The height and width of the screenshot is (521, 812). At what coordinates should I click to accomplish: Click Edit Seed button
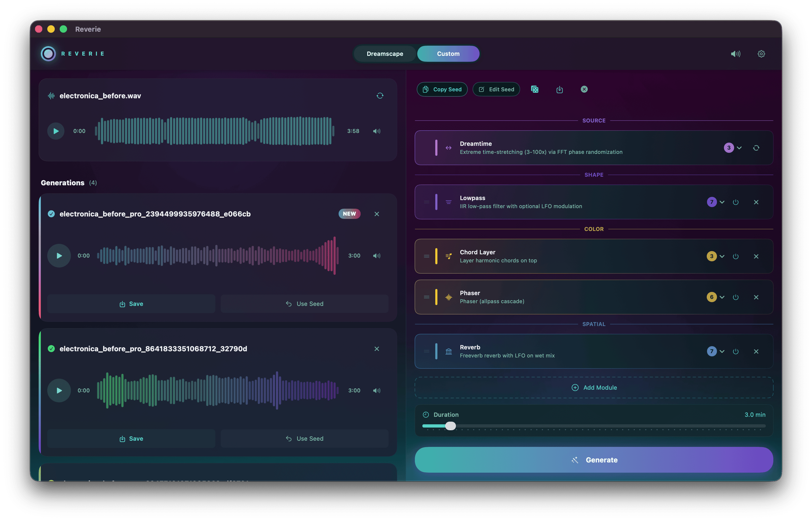click(496, 89)
